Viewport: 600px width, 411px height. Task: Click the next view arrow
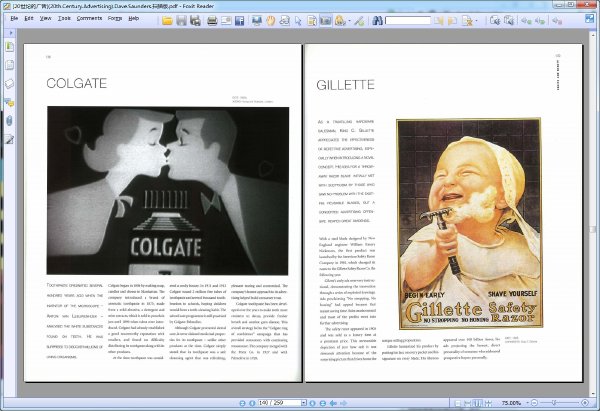coord(344,403)
